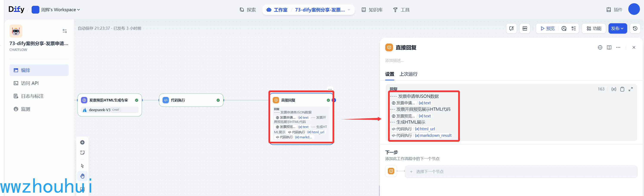Expand the 发布 publish dropdown

pyautogui.click(x=618, y=28)
